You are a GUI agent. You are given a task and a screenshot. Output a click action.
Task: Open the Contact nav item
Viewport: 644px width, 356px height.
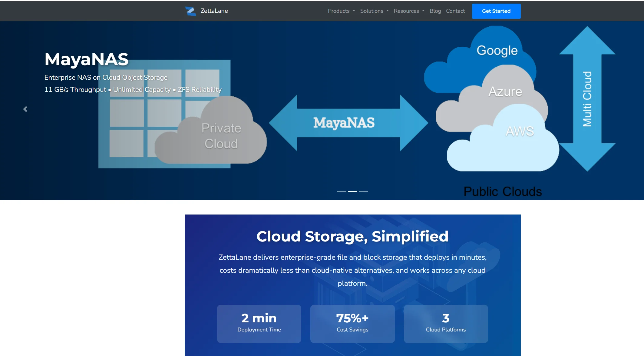(x=455, y=11)
